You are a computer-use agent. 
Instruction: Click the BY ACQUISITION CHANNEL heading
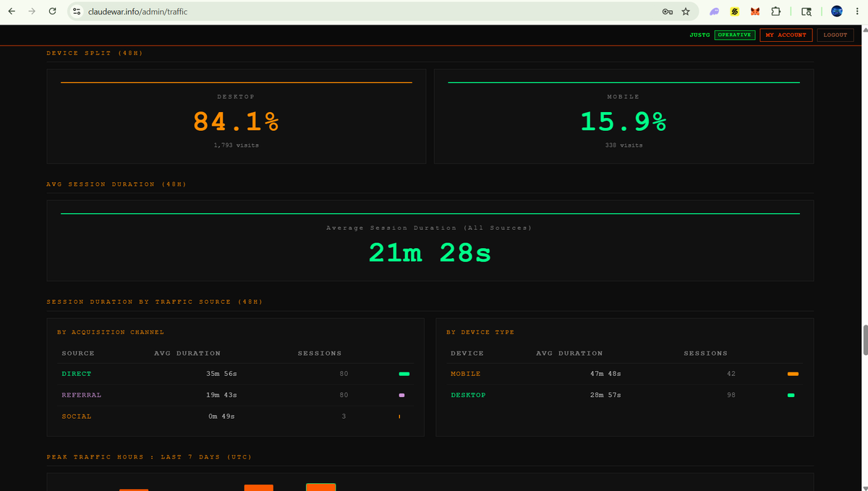click(111, 332)
